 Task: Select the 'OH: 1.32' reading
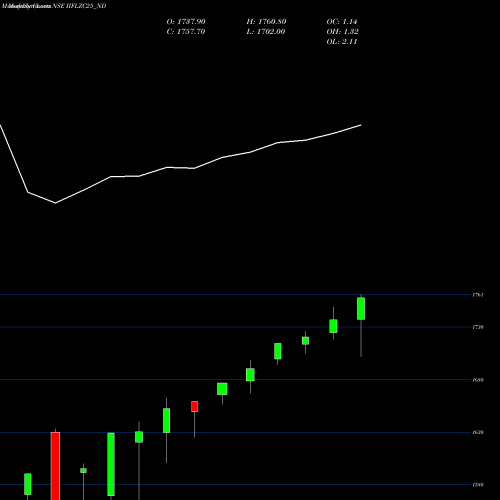pos(342,32)
